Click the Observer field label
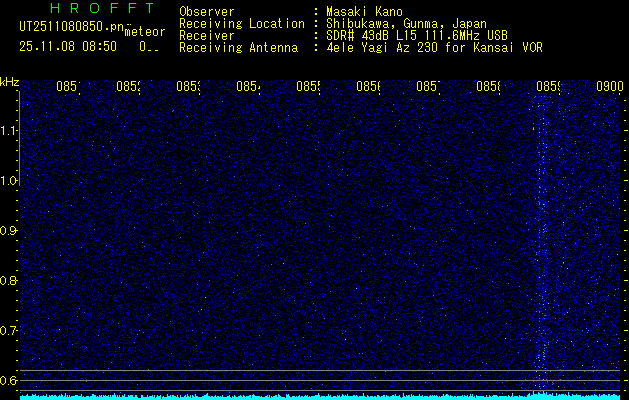This screenshot has height=400, width=629. (x=206, y=11)
